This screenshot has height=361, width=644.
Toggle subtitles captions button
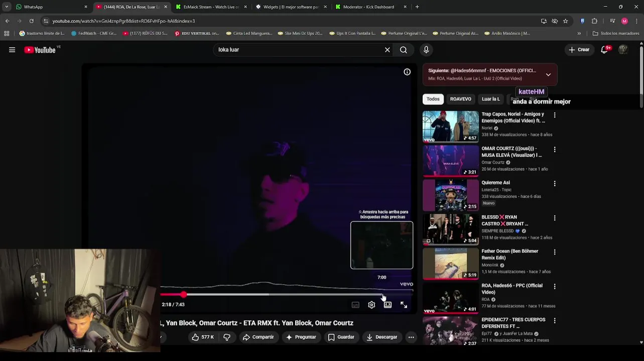click(x=355, y=305)
